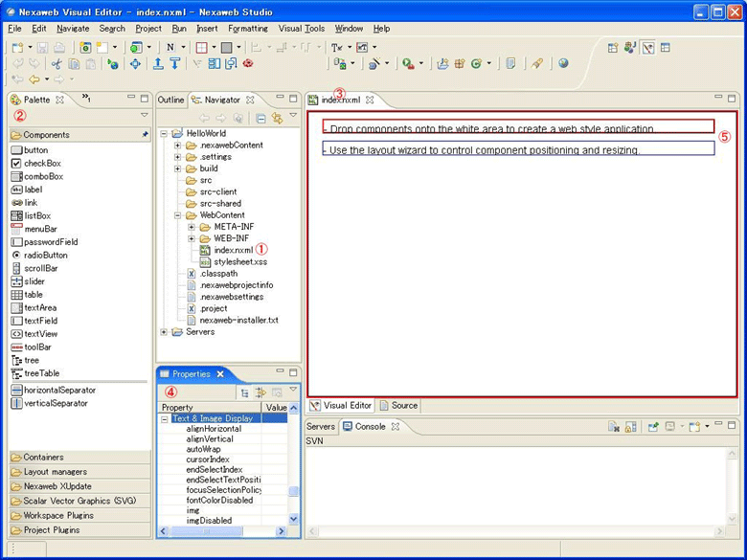747x560 pixels.
Task: Click the red grid layout toolbar icon
Action: click(x=201, y=47)
